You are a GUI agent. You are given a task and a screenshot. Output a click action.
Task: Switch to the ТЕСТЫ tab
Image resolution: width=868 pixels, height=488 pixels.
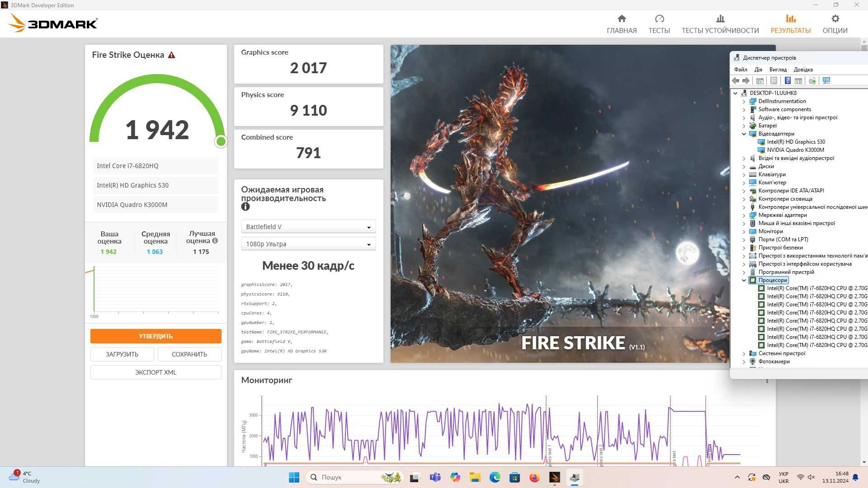click(x=659, y=24)
